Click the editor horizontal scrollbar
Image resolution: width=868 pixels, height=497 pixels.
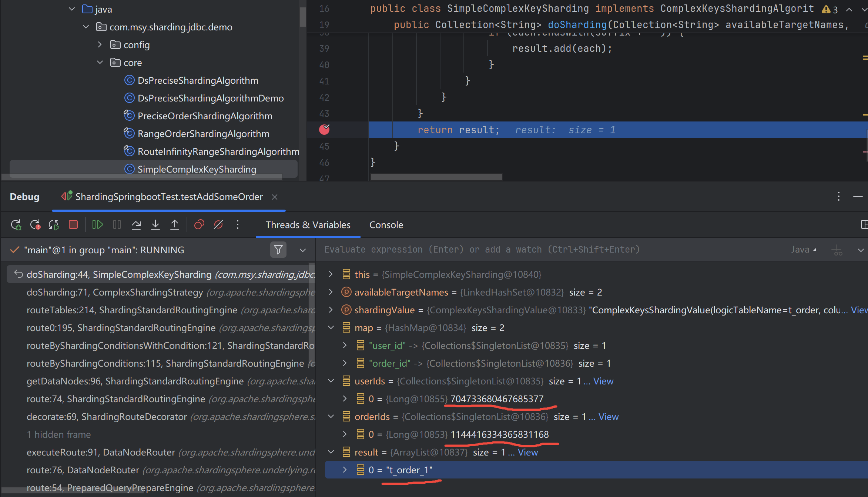pyautogui.click(x=436, y=177)
